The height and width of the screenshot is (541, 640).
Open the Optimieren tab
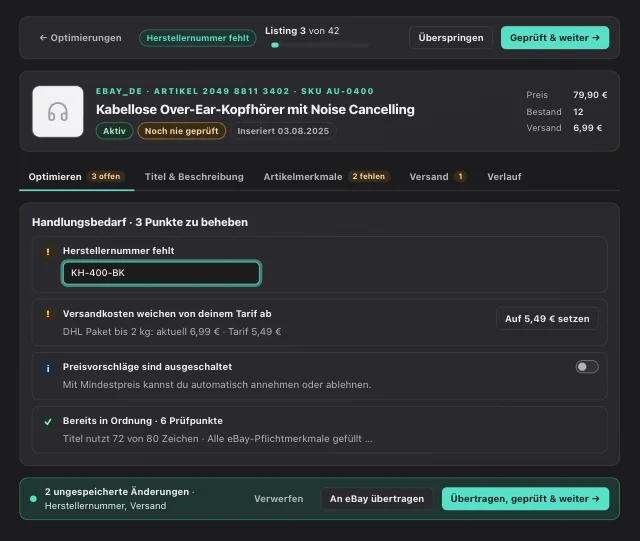pos(76,177)
